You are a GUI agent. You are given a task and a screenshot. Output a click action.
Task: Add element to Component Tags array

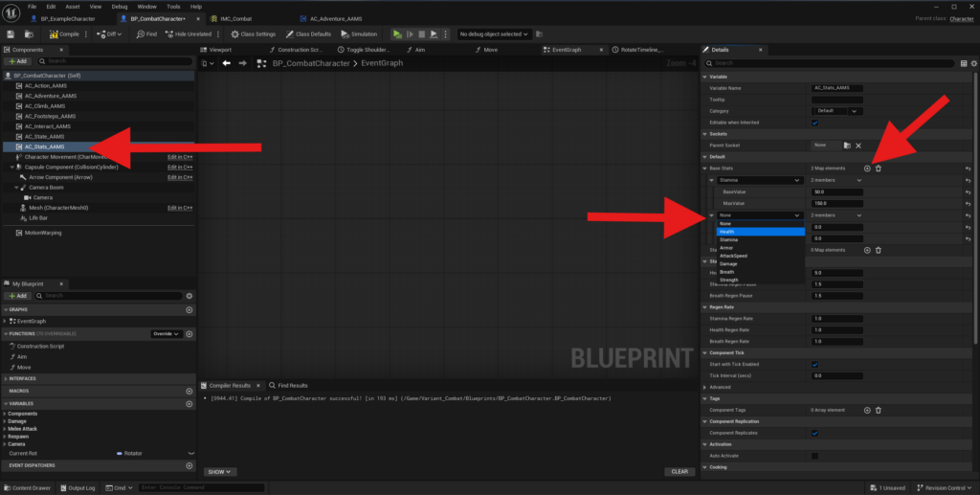click(x=867, y=410)
